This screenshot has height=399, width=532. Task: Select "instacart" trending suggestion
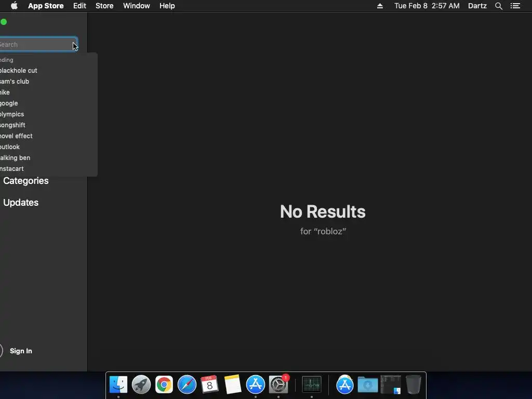48,169
